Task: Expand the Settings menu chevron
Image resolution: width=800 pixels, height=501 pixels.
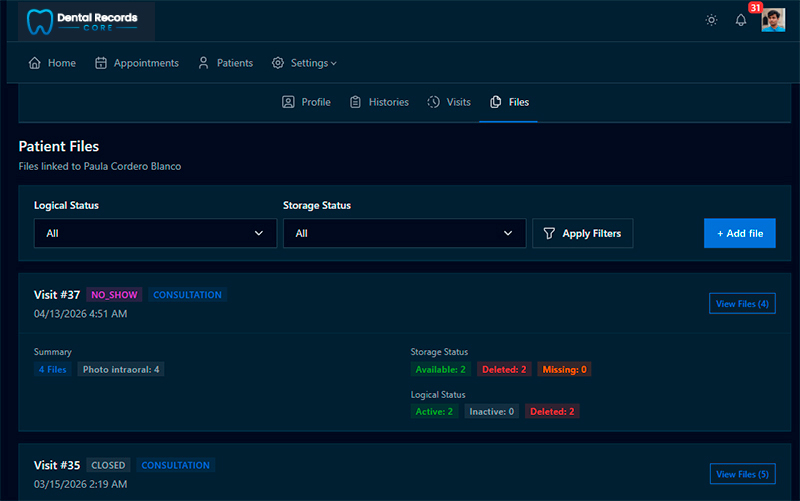Action: (334, 63)
